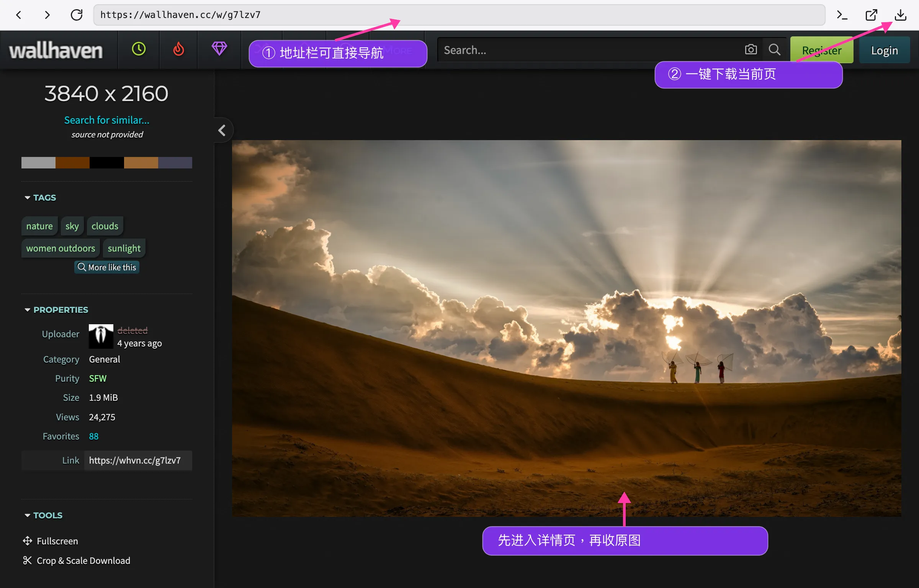The image size is (919, 588).
Task: Select the nature tag
Action: point(39,226)
